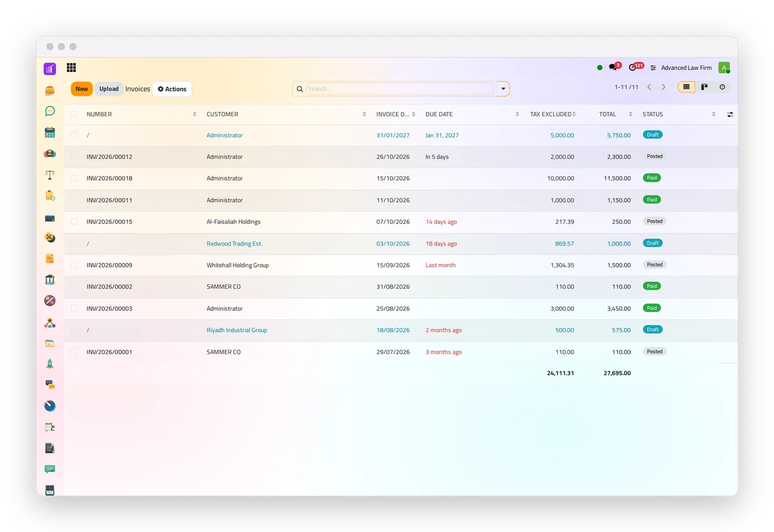Sort by the Number column header
This screenshot has height=532, width=774.
pos(140,114)
